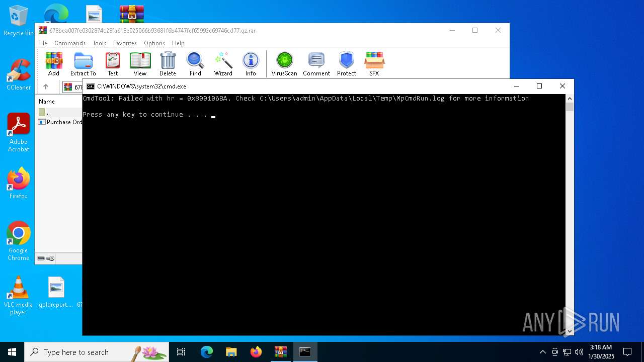The height and width of the screenshot is (362, 644).
Task: Click the cmd window scroll up arrow
Action: [570, 99]
